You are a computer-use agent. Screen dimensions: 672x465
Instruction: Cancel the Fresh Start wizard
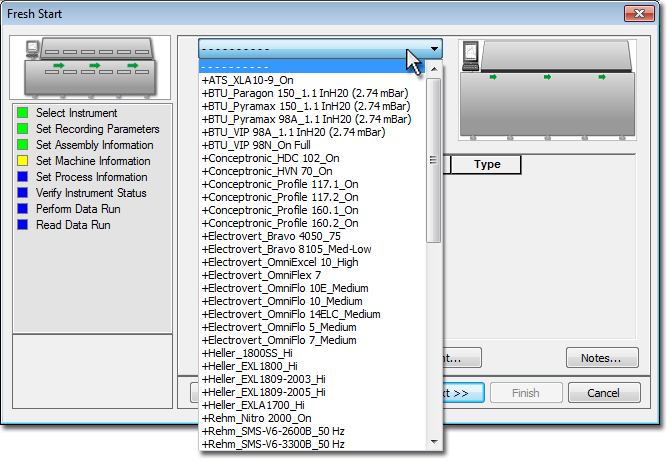tap(604, 393)
